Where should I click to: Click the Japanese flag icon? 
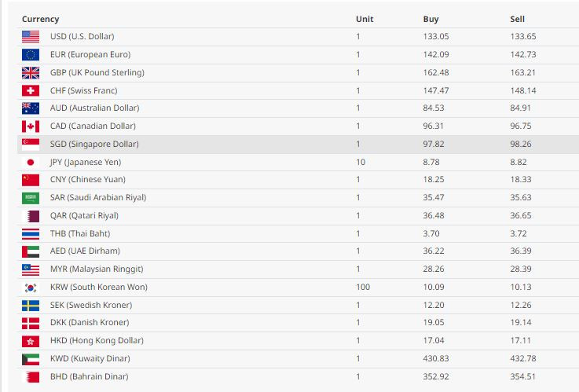[31, 162]
